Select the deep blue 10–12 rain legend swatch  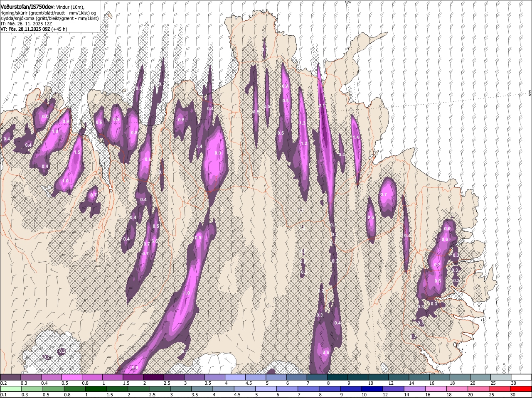pos(372,389)
